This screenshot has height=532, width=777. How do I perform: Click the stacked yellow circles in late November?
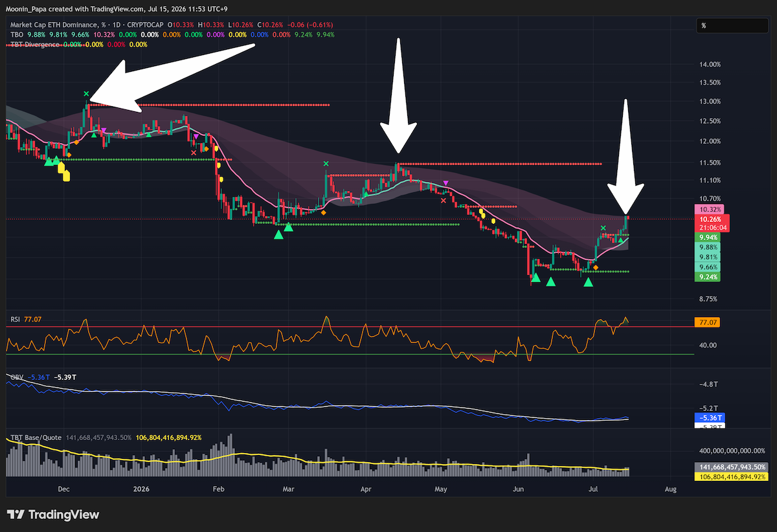click(63, 172)
